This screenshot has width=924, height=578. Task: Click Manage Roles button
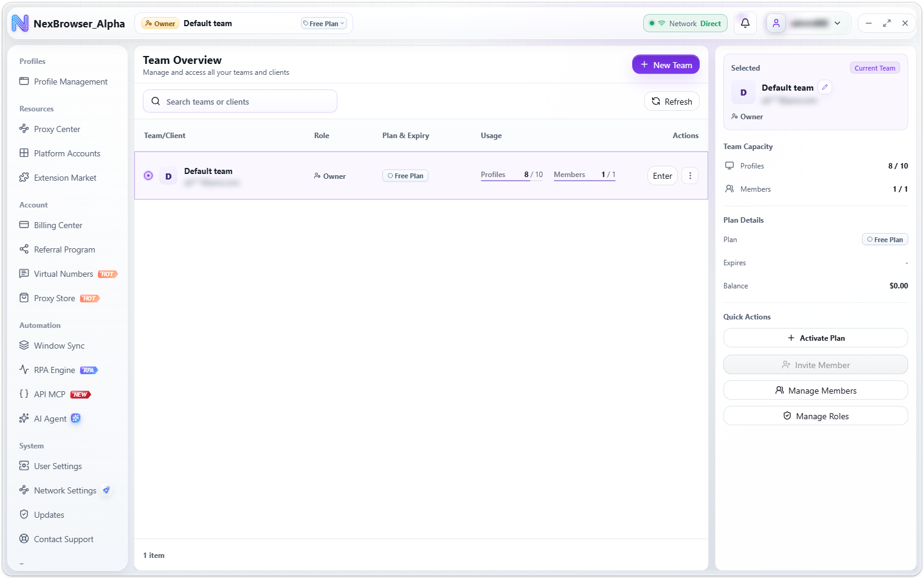click(x=816, y=416)
